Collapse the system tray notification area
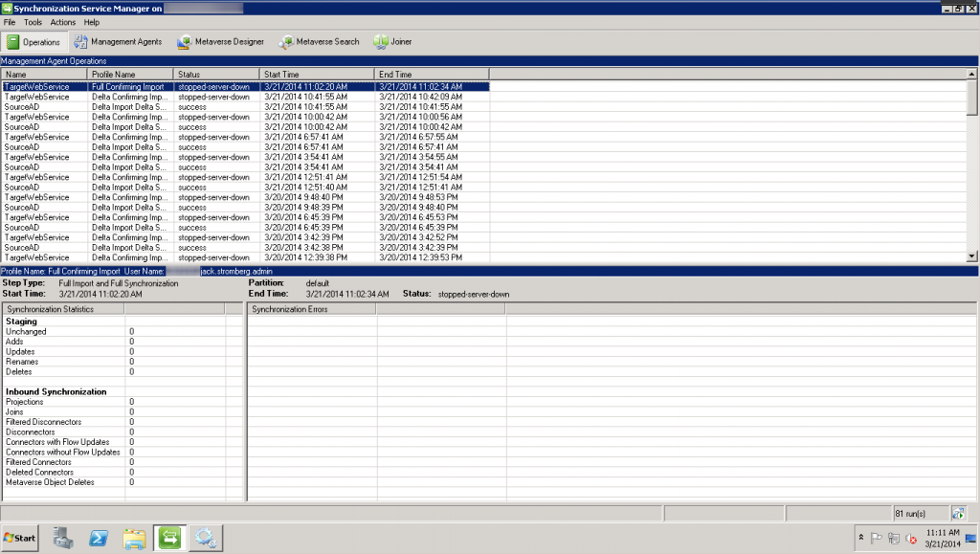Image resolution: width=980 pixels, height=554 pixels. [861, 538]
